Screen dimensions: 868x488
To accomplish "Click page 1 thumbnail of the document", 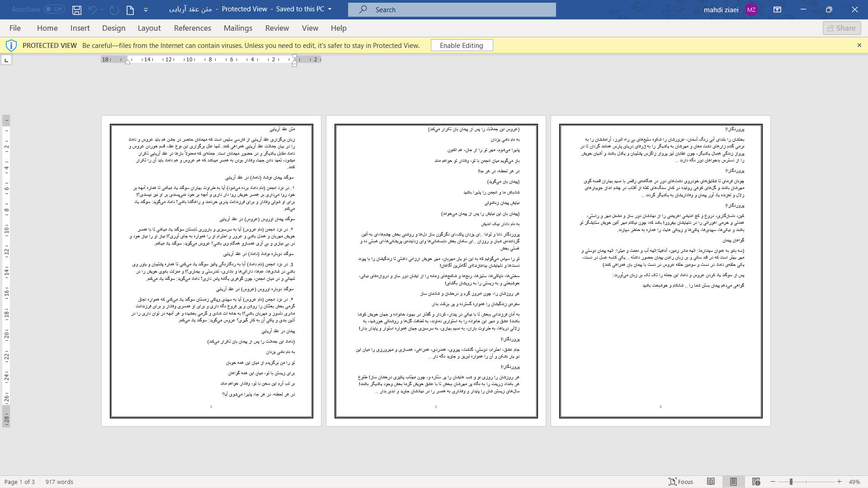I will coord(211,271).
